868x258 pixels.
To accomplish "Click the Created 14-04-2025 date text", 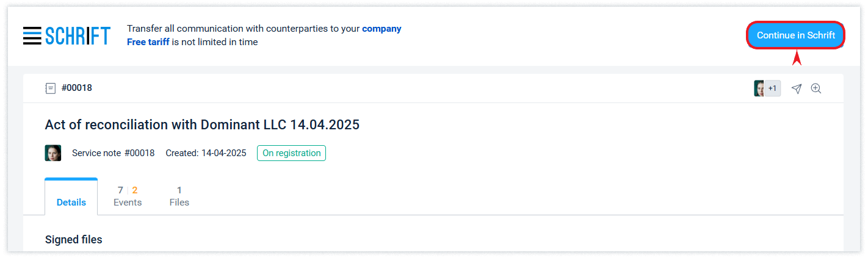I will 206,153.
